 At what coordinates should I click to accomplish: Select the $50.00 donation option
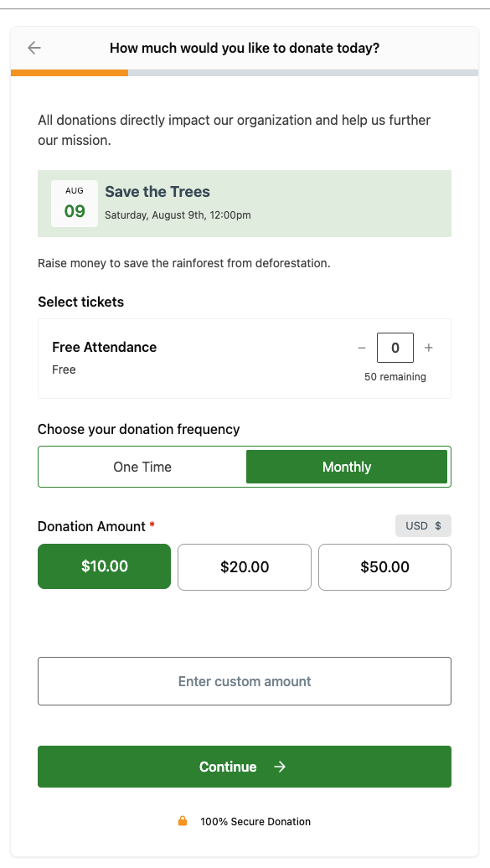tap(384, 566)
